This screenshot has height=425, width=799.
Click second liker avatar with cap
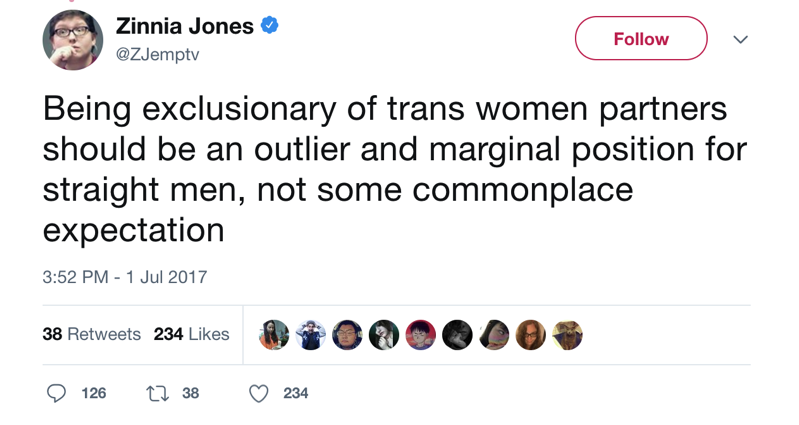(311, 335)
